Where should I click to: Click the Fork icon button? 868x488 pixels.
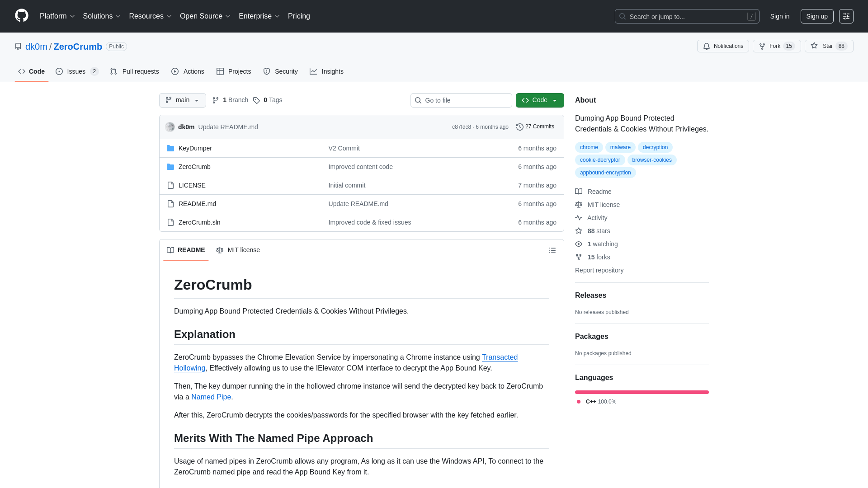776,46
